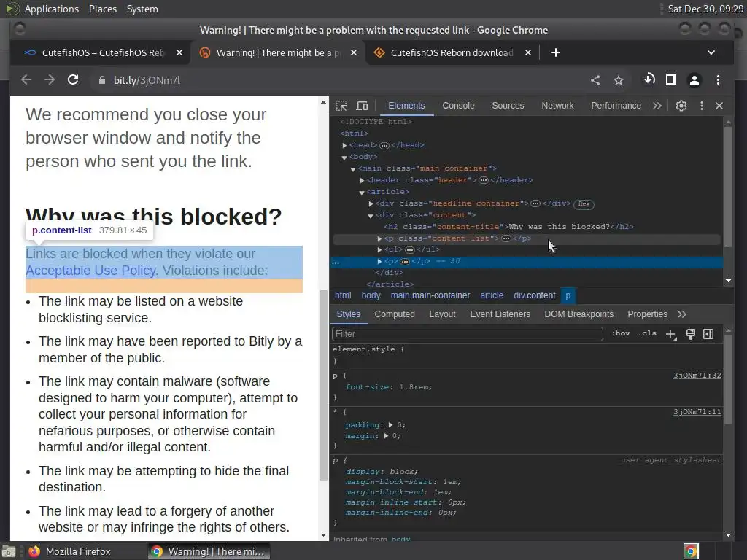Screen dimensions: 747x560
Task: Open the Places menu in the top panel
Action: coord(103,9)
